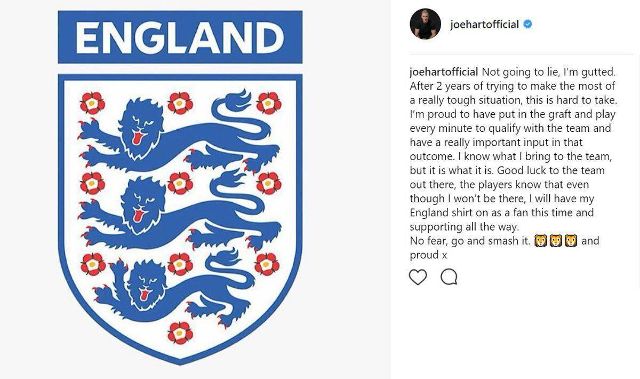Screen dimensions: 640x379
Task: Open comments via the speech bubble icon
Action: [x=449, y=277]
